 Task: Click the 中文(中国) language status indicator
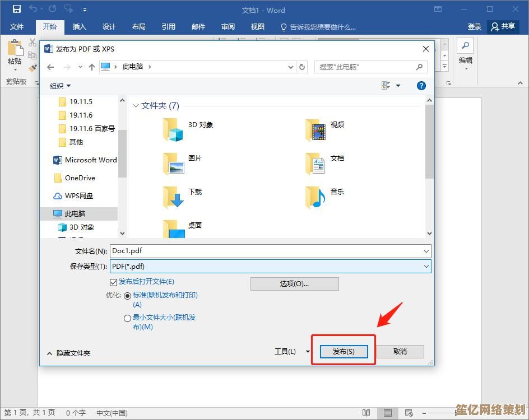(112, 413)
